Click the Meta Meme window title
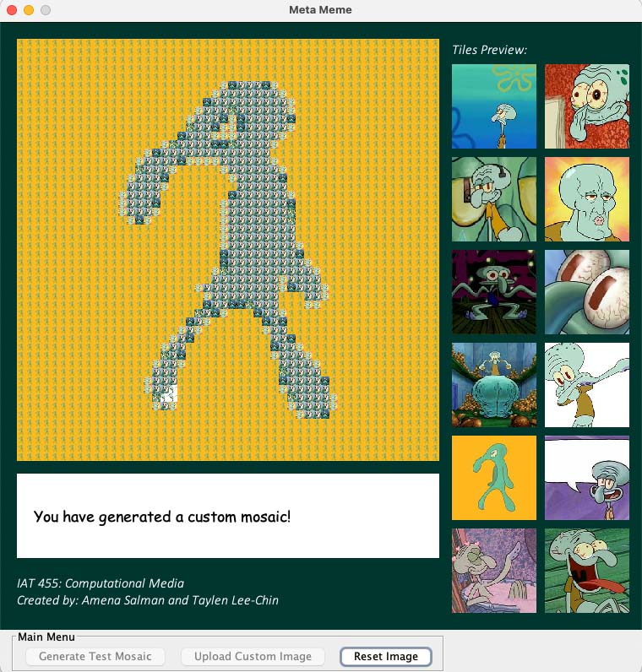 coord(320,10)
